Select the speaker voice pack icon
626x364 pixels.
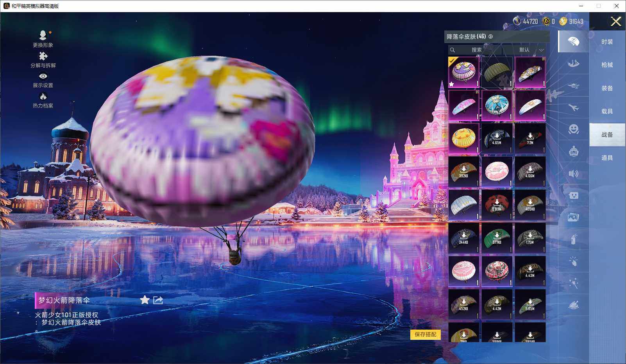tap(573, 173)
